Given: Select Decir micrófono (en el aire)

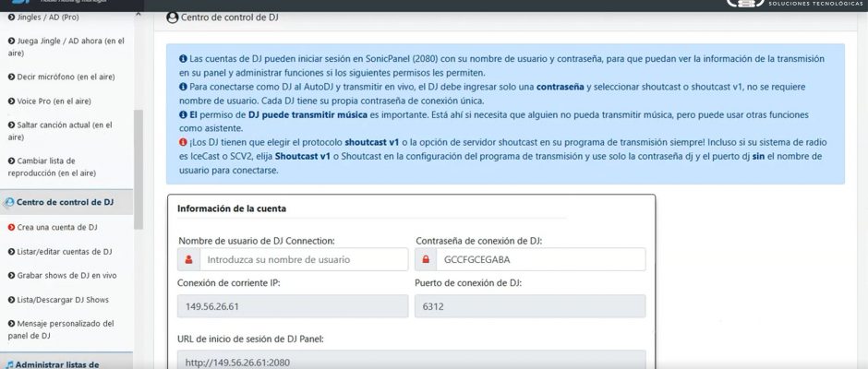Looking at the screenshot, I should (x=62, y=77).
